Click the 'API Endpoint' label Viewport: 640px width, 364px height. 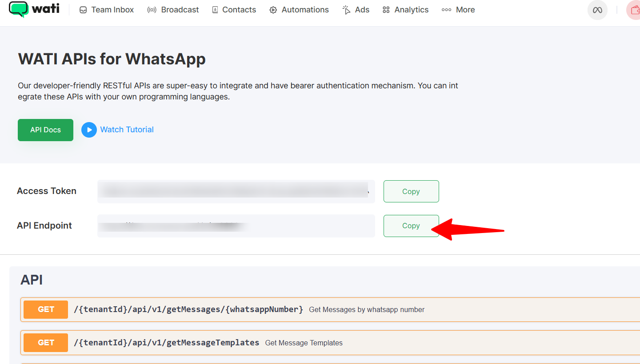44,226
